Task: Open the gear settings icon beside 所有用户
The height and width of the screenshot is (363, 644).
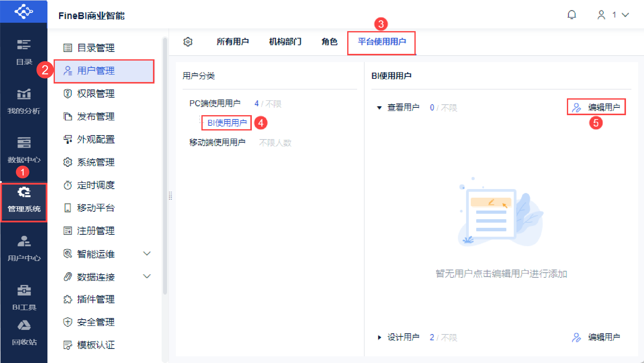Action: click(x=188, y=42)
